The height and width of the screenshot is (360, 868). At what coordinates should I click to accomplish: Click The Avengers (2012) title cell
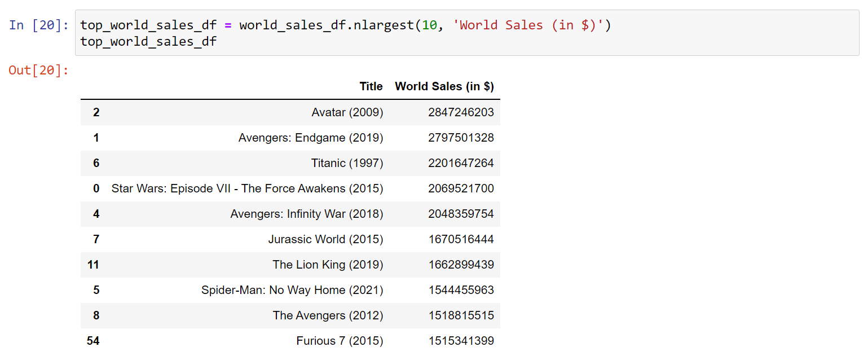coord(328,315)
